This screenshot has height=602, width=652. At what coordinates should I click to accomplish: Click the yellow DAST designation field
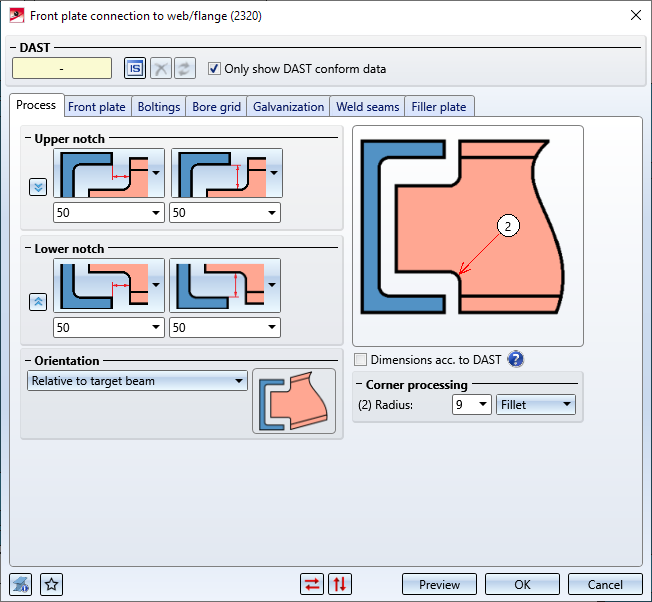(x=62, y=68)
